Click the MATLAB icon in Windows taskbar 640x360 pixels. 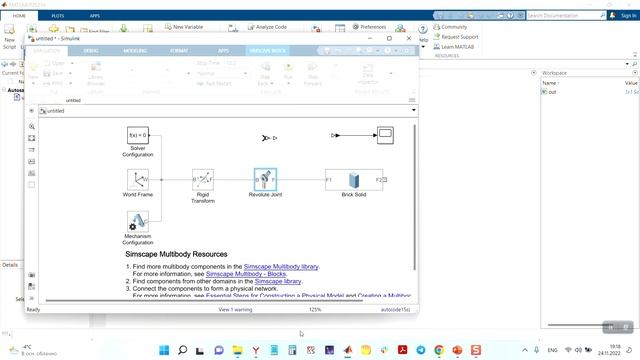[348, 350]
